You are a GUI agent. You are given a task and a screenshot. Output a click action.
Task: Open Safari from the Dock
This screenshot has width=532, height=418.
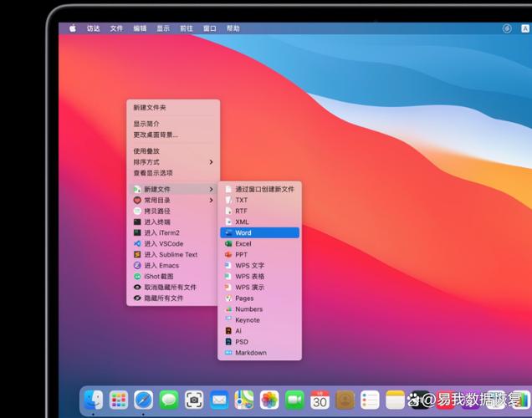(144, 400)
